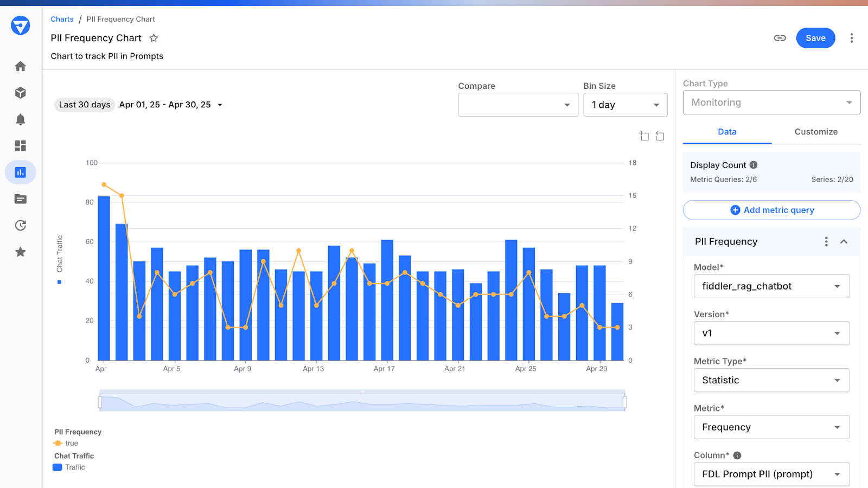Click the right handle of range slider
This screenshot has height=488, width=868.
click(x=624, y=402)
